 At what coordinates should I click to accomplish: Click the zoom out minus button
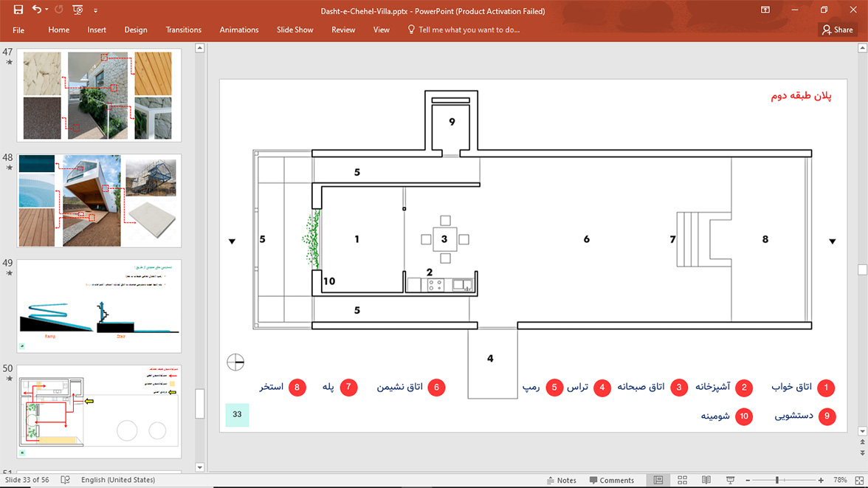748,480
